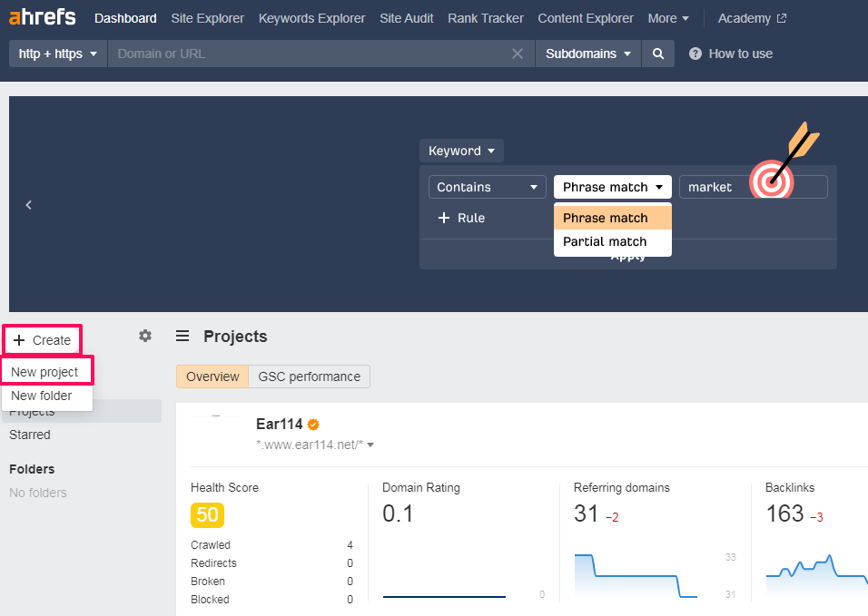Click the Create button
868x616 pixels.
tap(43, 340)
